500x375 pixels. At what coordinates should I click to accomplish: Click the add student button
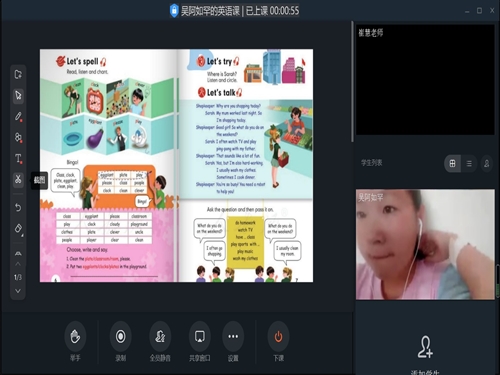coord(425,347)
